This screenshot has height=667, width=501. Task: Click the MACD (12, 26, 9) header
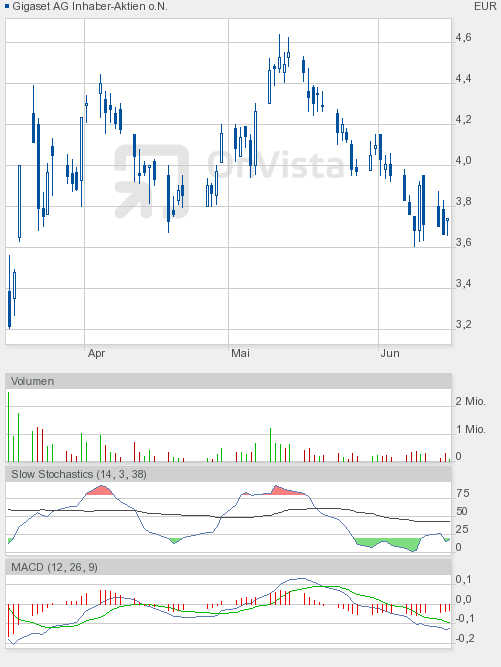click(x=228, y=567)
